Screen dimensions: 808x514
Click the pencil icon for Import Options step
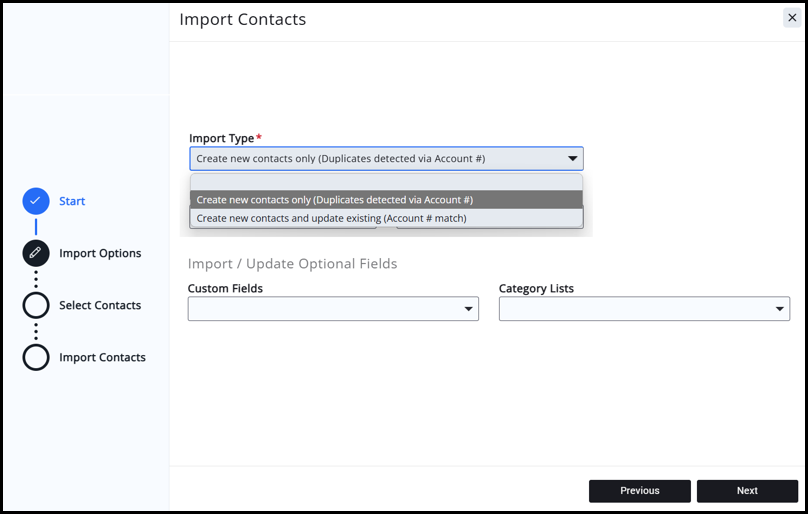tap(36, 253)
